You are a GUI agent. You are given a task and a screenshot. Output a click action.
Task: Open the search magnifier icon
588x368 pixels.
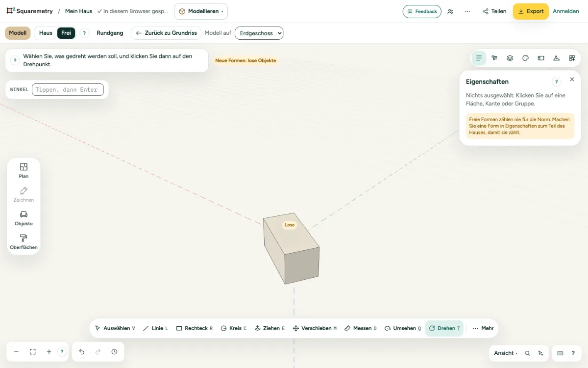pyautogui.click(x=528, y=353)
